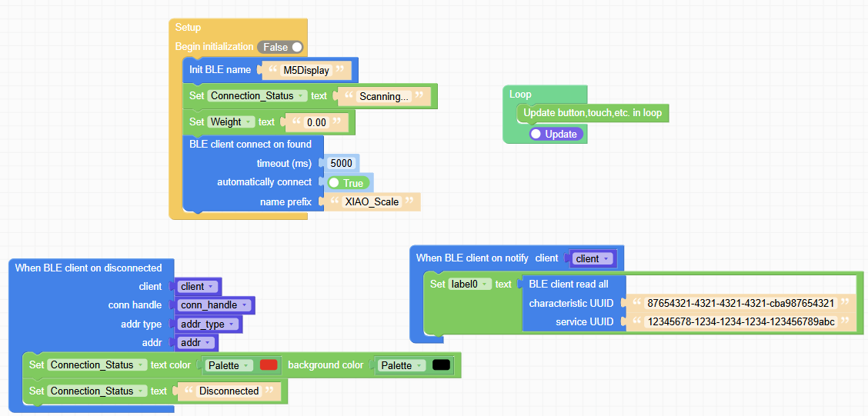Toggle automatically connect True switch
Image resolution: width=868 pixels, height=416 pixels.
348,183
